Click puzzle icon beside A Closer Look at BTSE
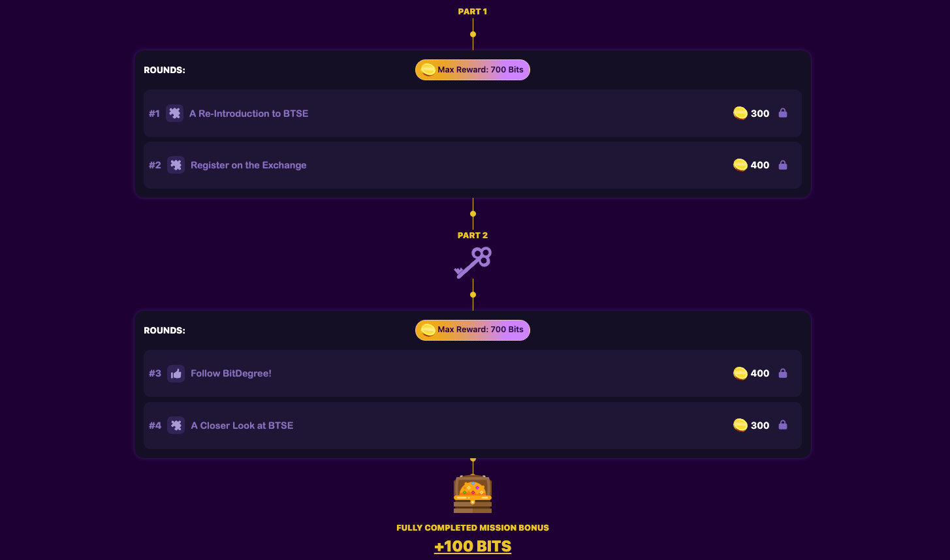Image resolution: width=950 pixels, height=560 pixels. [176, 426]
